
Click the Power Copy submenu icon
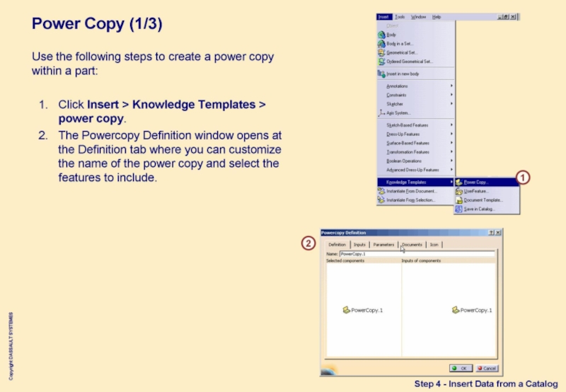point(458,183)
